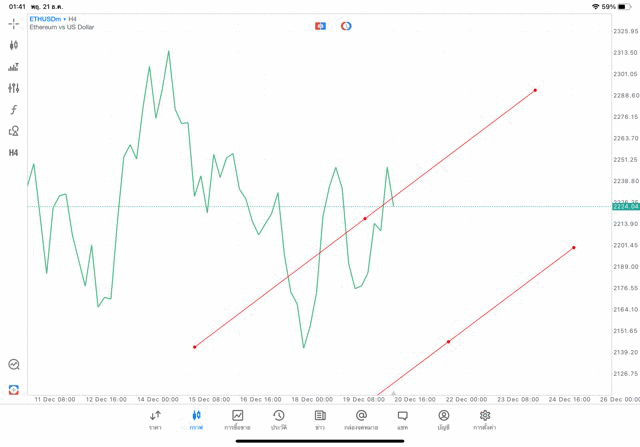Toggle the circular red-blue icon at top

pyautogui.click(x=346, y=26)
